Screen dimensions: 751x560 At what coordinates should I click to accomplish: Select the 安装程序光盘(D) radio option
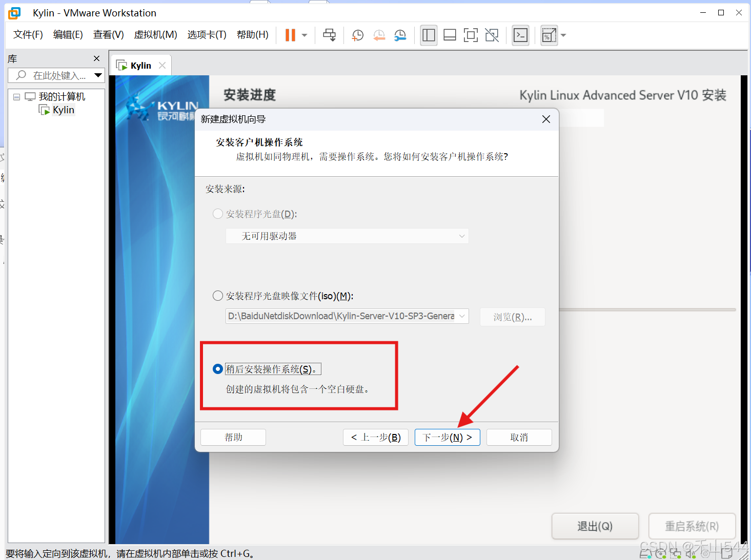[x=218, y=214]
